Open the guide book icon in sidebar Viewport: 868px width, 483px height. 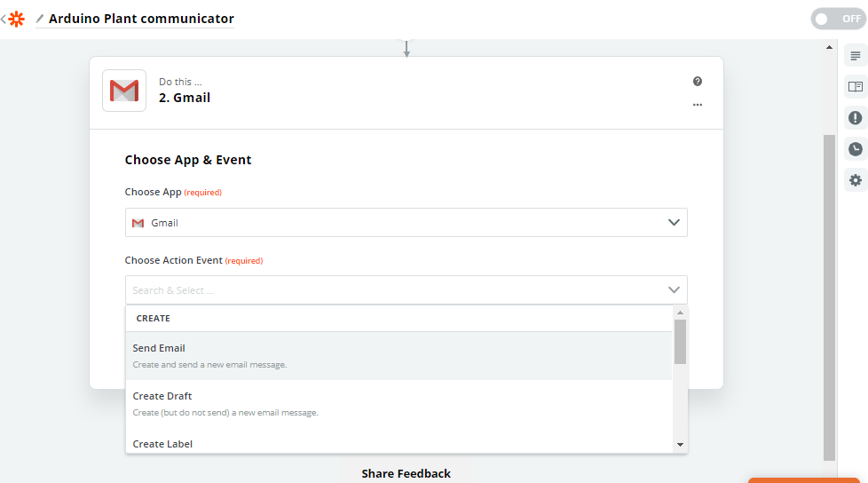pyautogui.click(x=855, y=87)
